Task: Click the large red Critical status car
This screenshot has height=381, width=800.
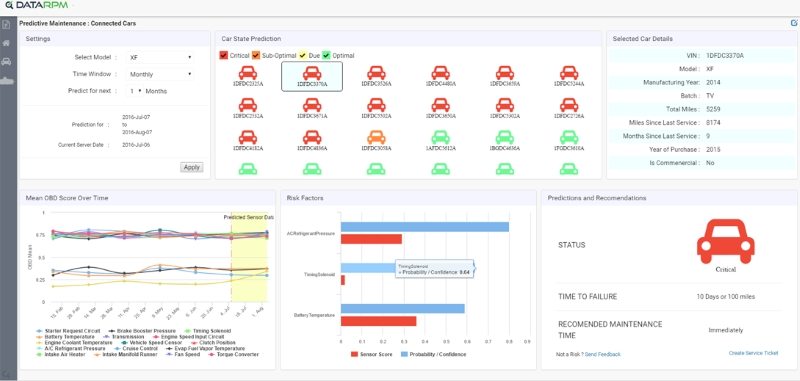Action: [726, 241]
